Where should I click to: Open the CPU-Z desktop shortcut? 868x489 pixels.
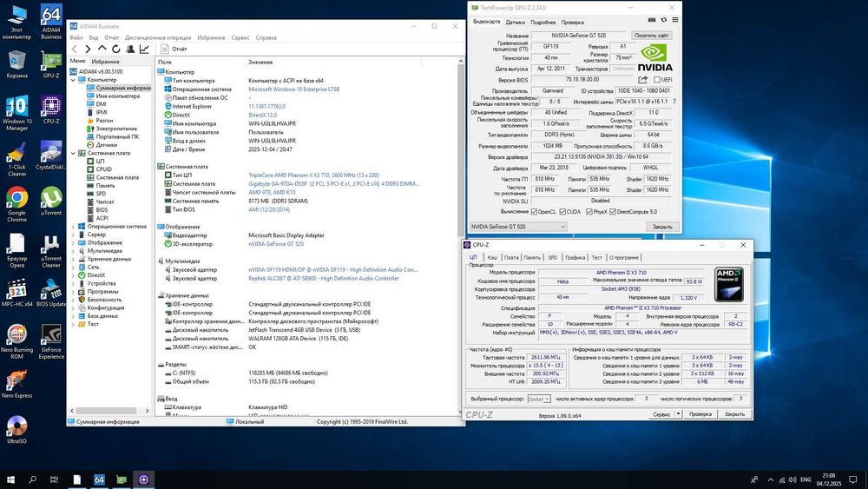pyautogui.click(x=51, y=109)
